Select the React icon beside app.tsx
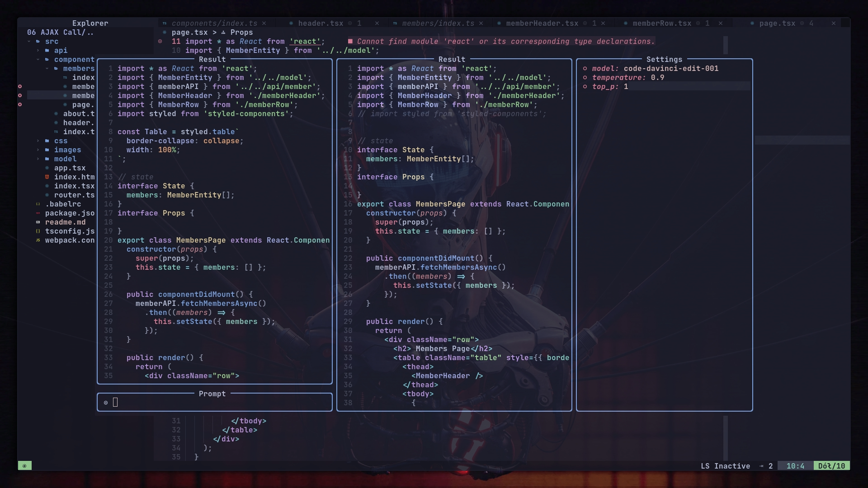Image resolution: width=868 pixels, height=488 pixels. pyautogui.click(x=47, y=168)
